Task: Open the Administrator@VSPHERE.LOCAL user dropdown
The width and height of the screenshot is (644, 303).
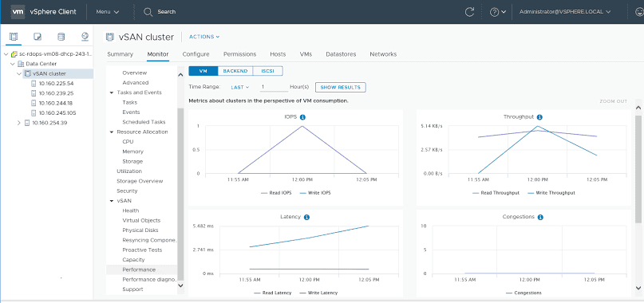Action: [x=565, y=12]
